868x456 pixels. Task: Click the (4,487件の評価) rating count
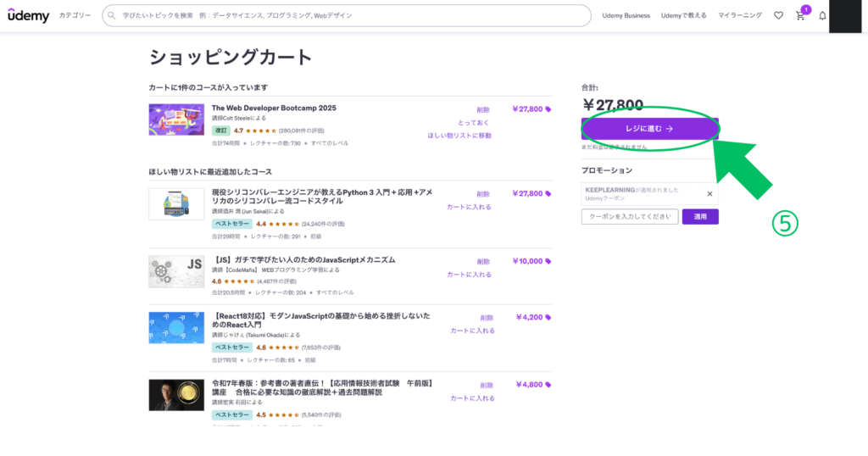(x=277, y=281)
